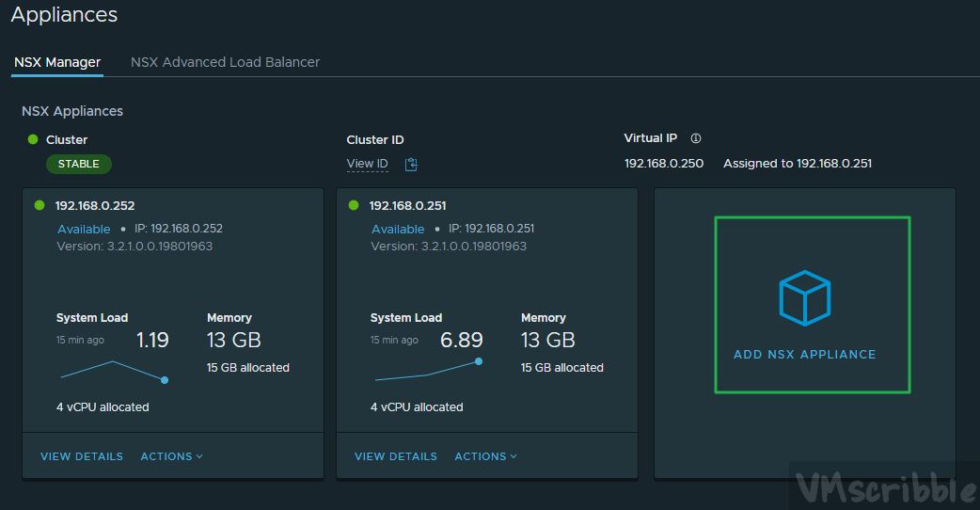
Task: Click the Available status link for 192.168.0.252
Action: tap(84, 229)
